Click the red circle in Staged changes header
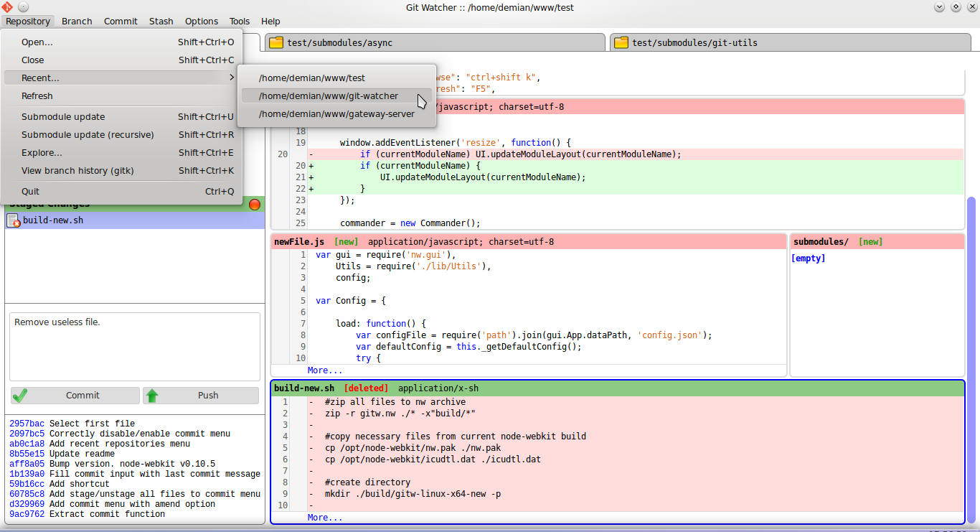Image resolution: width=980 pixels, height=532 pixels. pyautogui.click(x=254, y=205)
